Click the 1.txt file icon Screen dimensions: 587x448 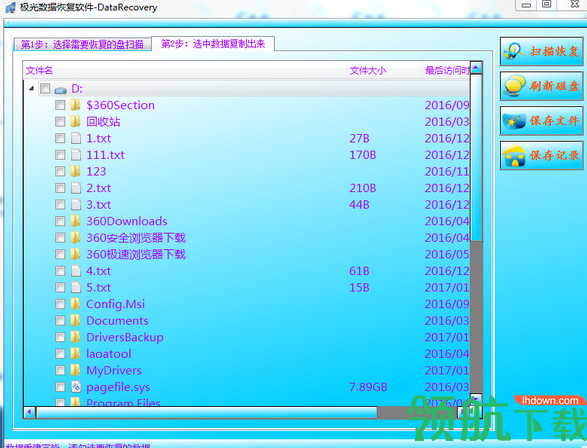click(x=76, y=138)
